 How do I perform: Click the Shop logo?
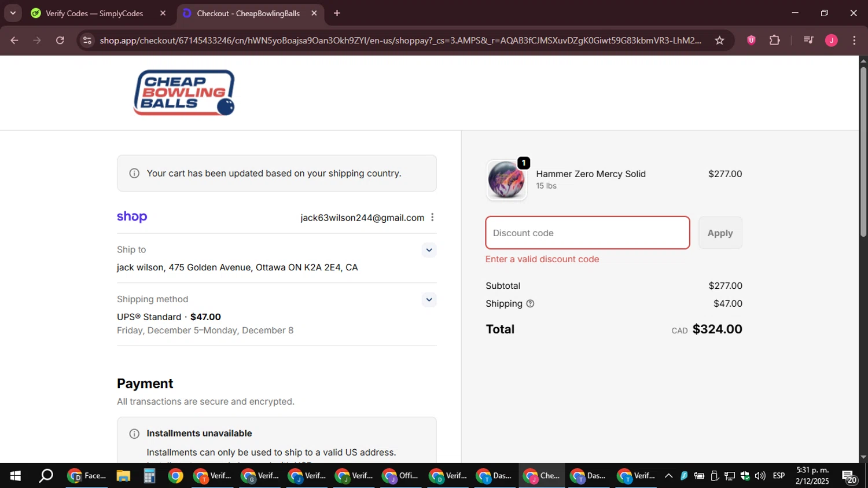point(132,217)
